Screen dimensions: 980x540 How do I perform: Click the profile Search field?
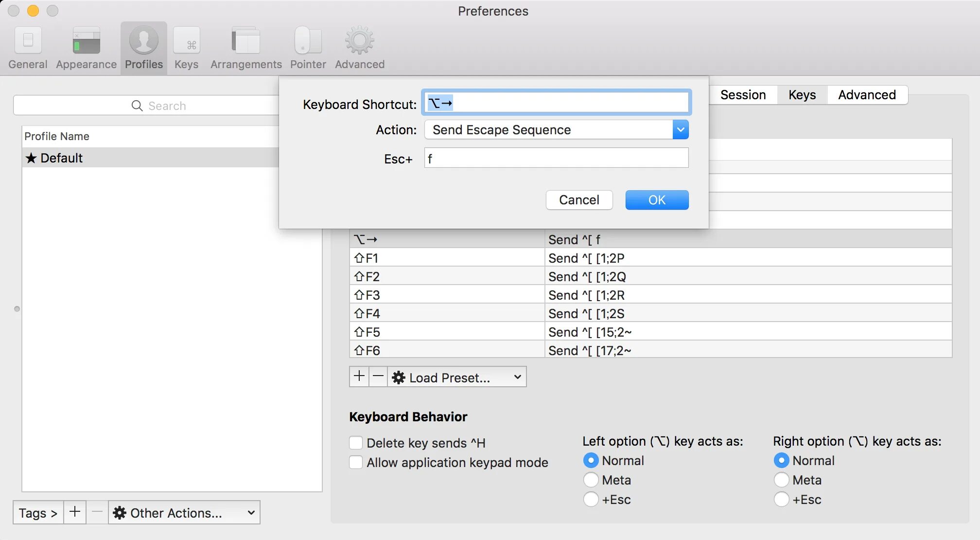(x=146, y=106)
